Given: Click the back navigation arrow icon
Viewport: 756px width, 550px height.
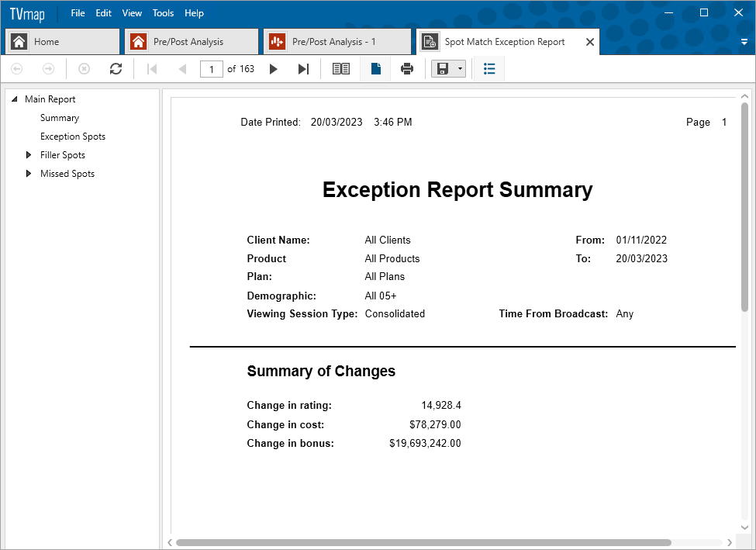Looking at the screenshot, I should [x=17, y=69].
